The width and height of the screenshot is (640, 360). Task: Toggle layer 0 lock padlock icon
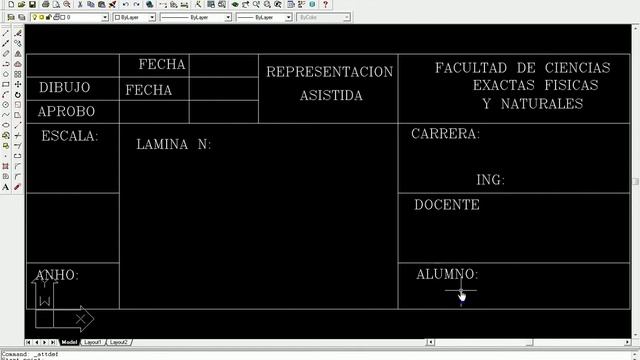click(49, 17)
